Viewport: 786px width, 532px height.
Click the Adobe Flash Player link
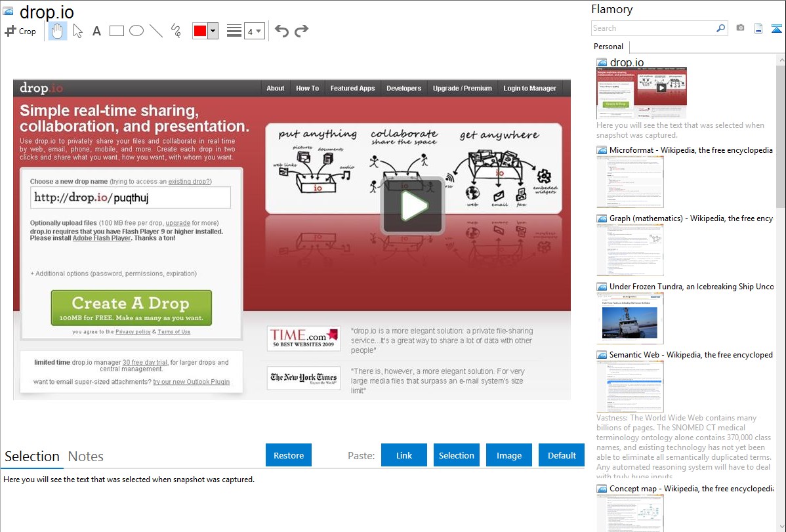coord(102,238)
